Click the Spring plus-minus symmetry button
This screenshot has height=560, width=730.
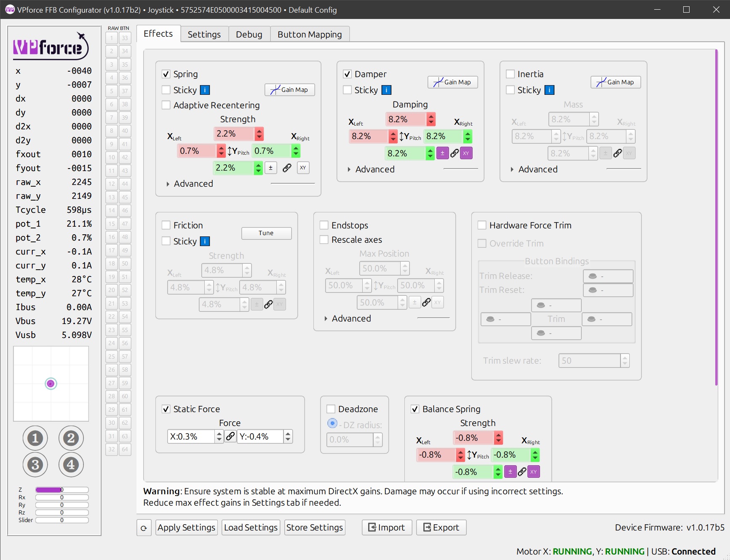(271, 168)
